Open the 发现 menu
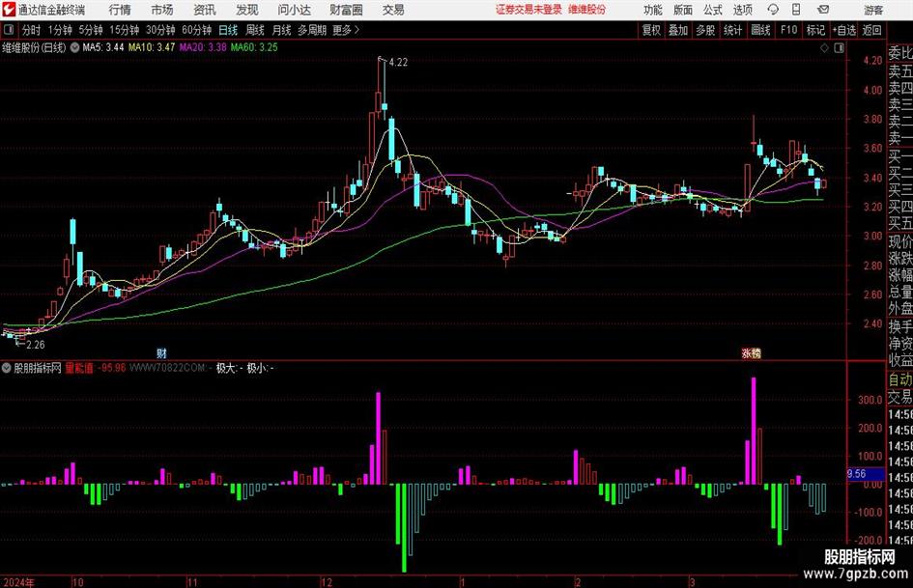 [x=247, y=10]
